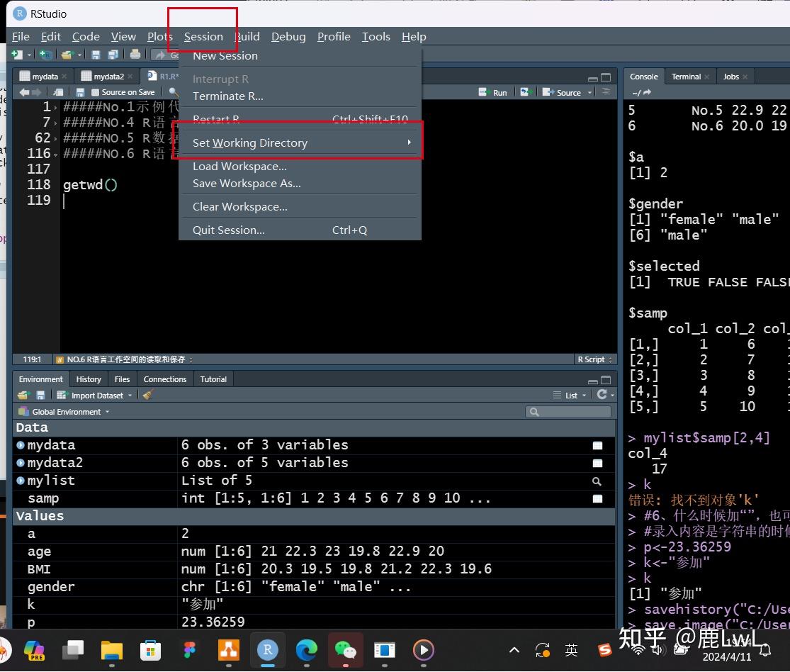Click the Run button in the editor toolbar
Viewport: 790px width, 672px height.
click(493, 92)
